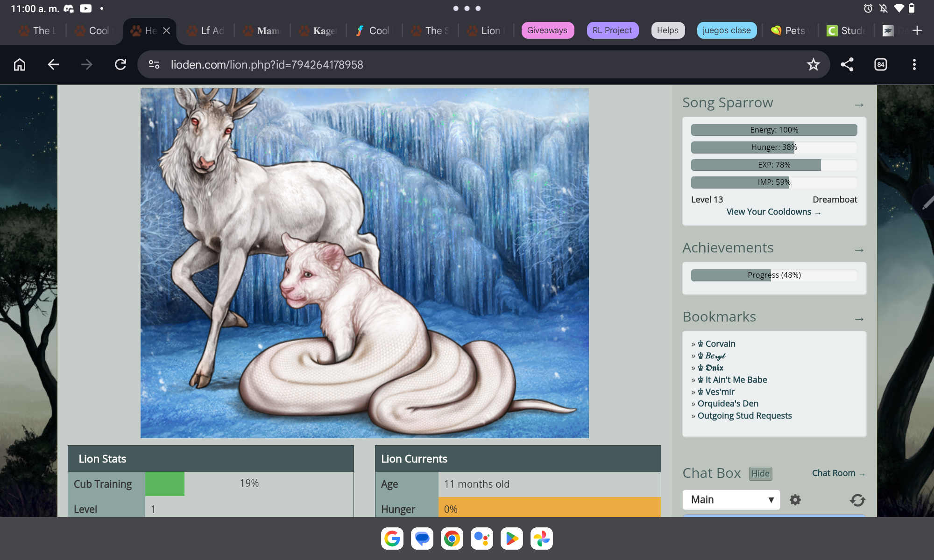Switch to the Lf Ad tab
934x560 pixels.
pos(205,30)
